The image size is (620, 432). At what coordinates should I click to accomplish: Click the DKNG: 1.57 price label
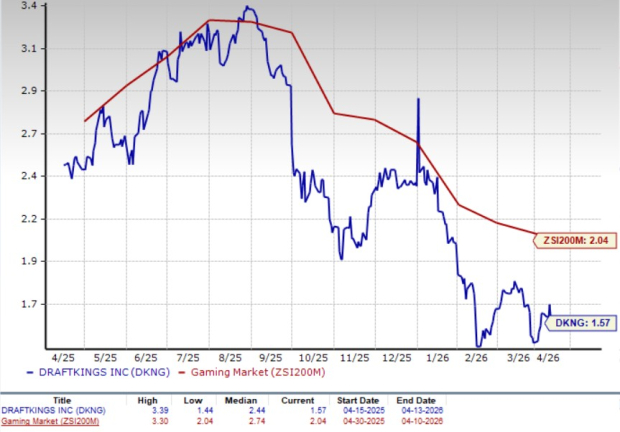coord(582,323)
